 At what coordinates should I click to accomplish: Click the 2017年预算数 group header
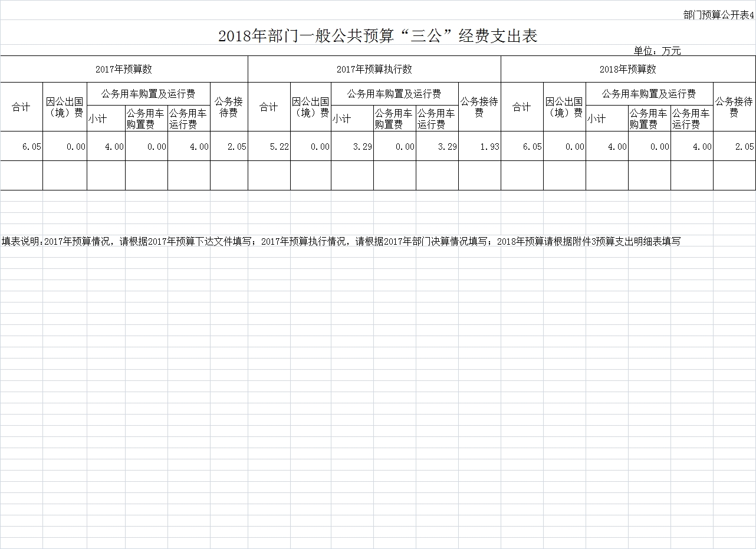[124, 69]
